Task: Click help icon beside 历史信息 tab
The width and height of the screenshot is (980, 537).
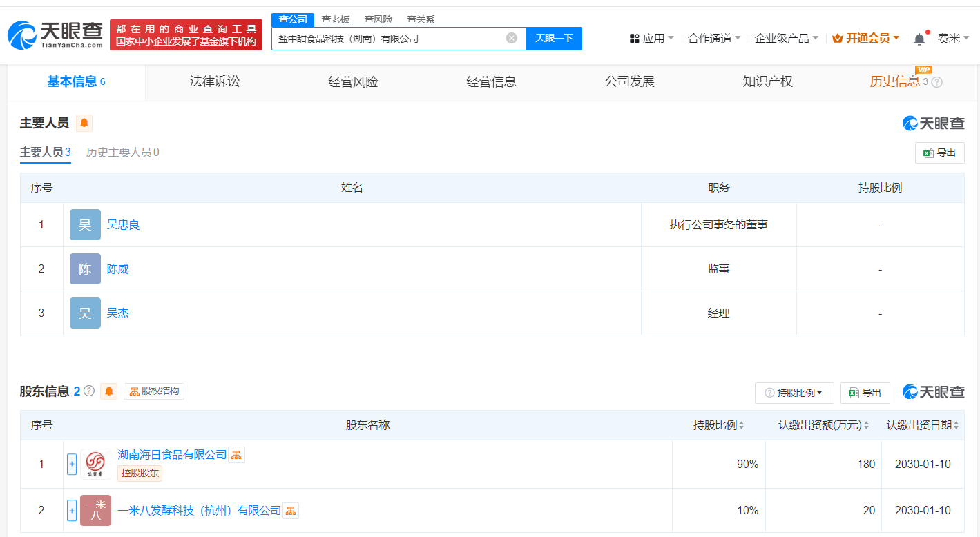Action: [x=936, y=82]
